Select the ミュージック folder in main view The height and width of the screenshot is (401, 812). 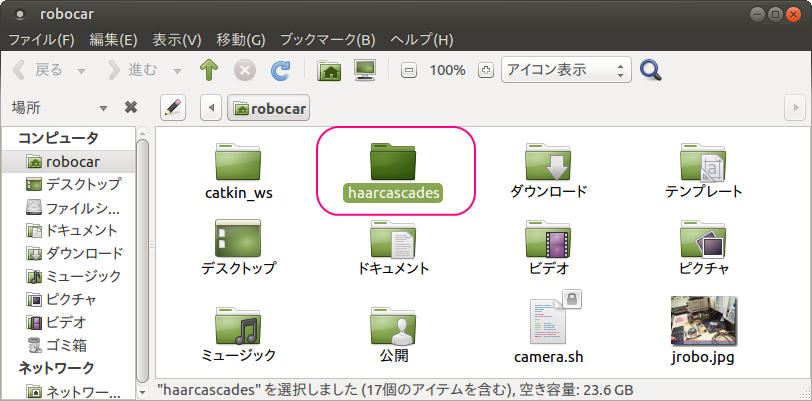click(238, 326)
